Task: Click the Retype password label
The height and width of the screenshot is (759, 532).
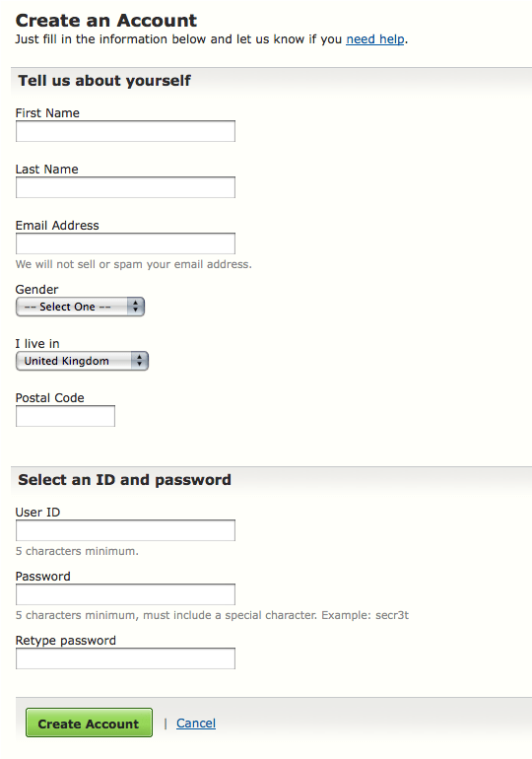Action: tap(66, 641)
